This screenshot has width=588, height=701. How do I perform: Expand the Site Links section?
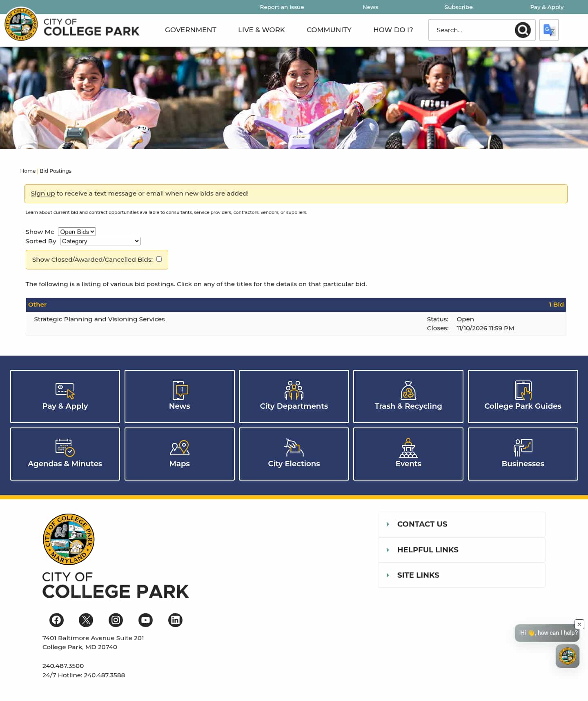click(461, 575)
